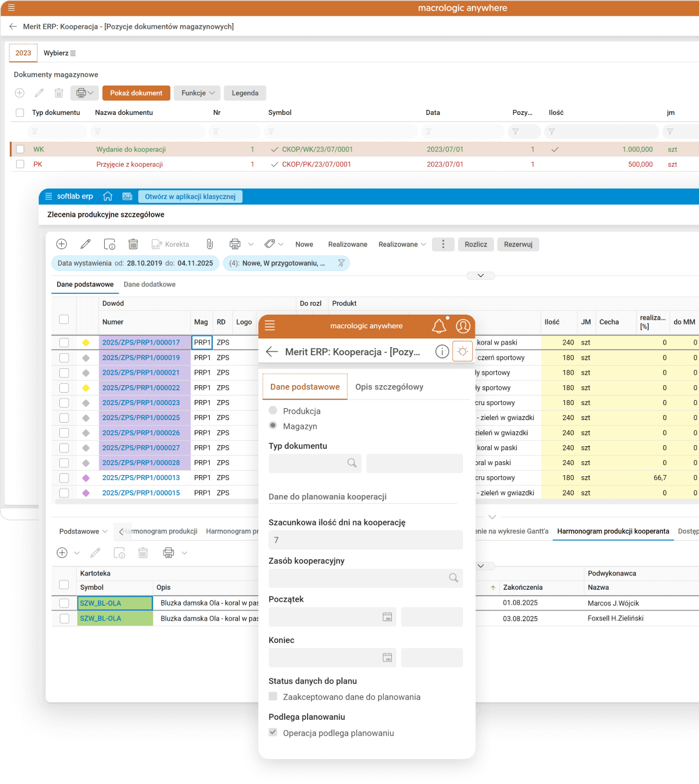The image size is (699, 784).
Task: Click the softlab erp home icon
Action: pos(107,196)
